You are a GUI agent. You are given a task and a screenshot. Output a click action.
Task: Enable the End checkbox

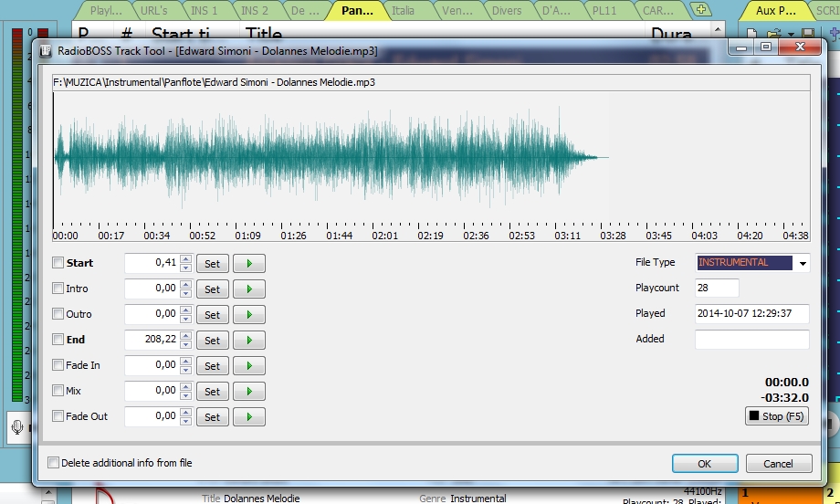[58, 339]
